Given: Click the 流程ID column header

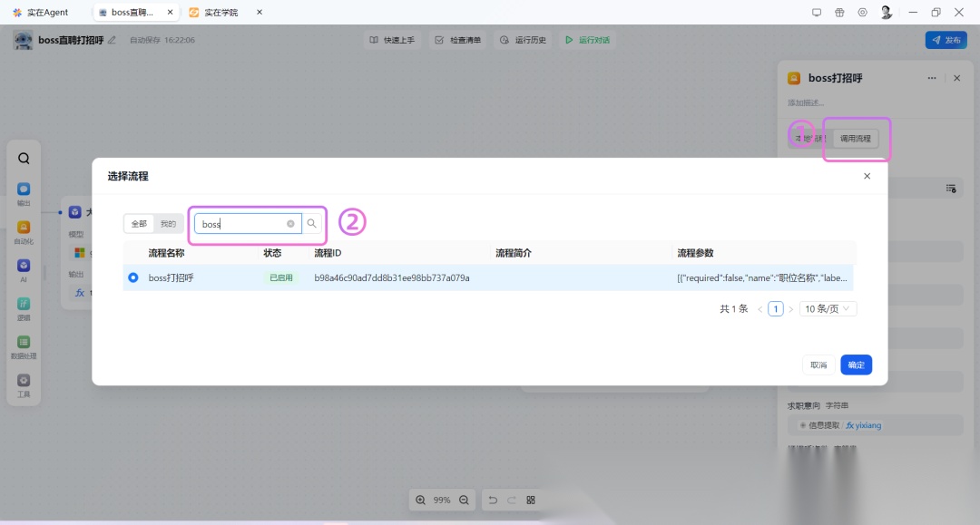Looking at the screenshot, I should click(328, 253).
